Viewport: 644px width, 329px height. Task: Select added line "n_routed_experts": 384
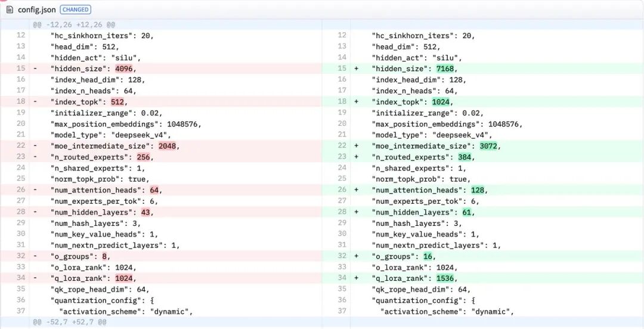pyautogui.click(x=483, y=157)
